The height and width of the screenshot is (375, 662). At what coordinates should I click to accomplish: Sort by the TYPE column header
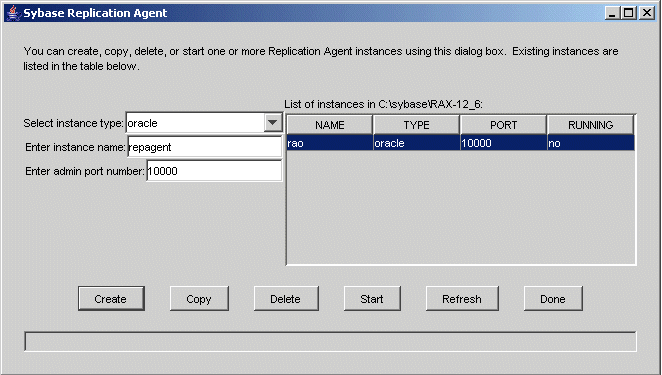(416, 125)
